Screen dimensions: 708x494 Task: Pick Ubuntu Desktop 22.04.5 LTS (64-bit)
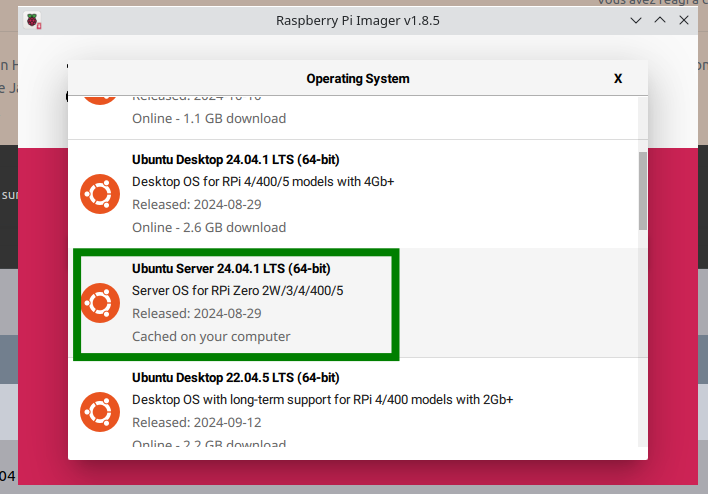tap(236, 377)
